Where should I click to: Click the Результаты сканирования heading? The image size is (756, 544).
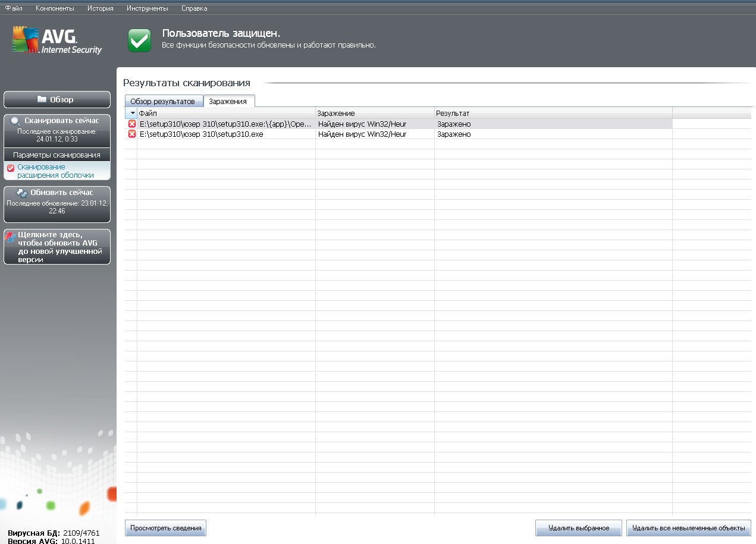click(x=187, y=83)
